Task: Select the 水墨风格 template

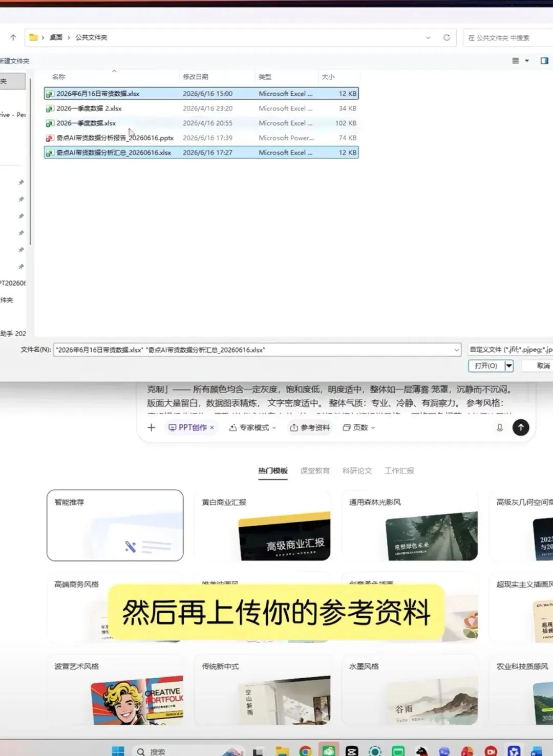Action: click(x=410, y=689)
